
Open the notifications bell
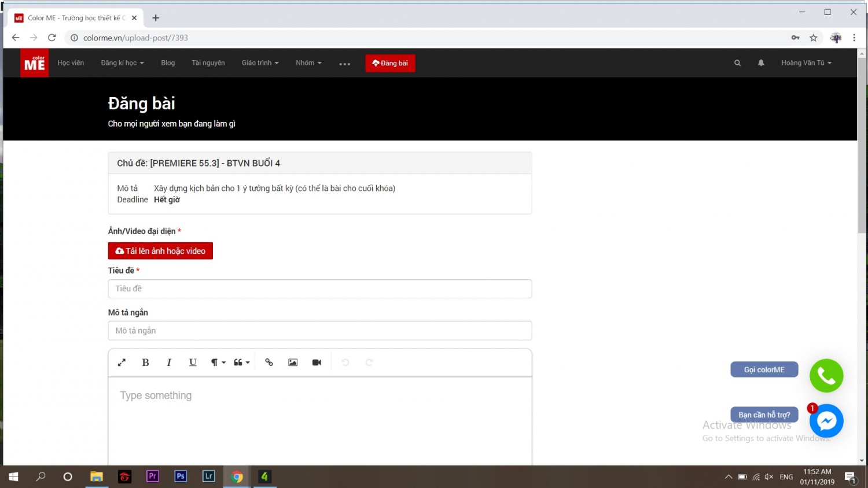tap(761, 63)
